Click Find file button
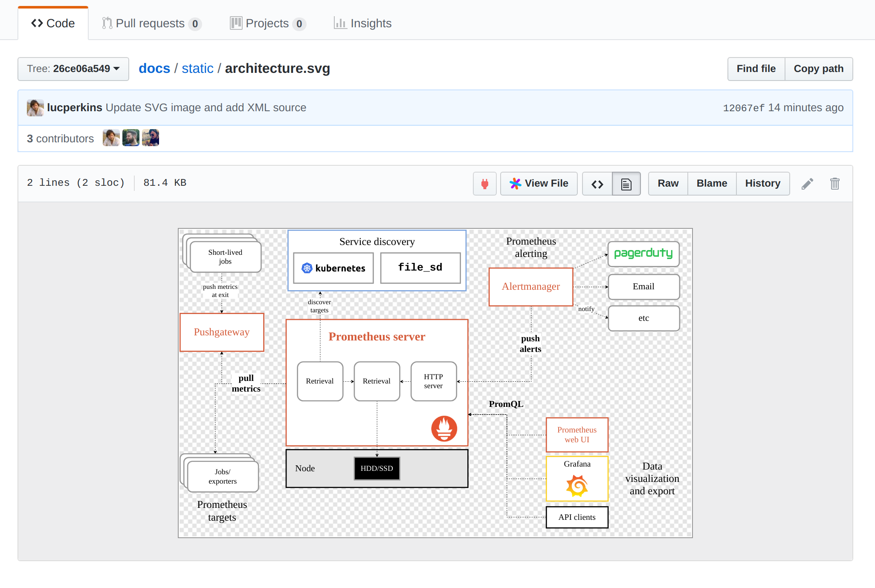 [756, 69]
